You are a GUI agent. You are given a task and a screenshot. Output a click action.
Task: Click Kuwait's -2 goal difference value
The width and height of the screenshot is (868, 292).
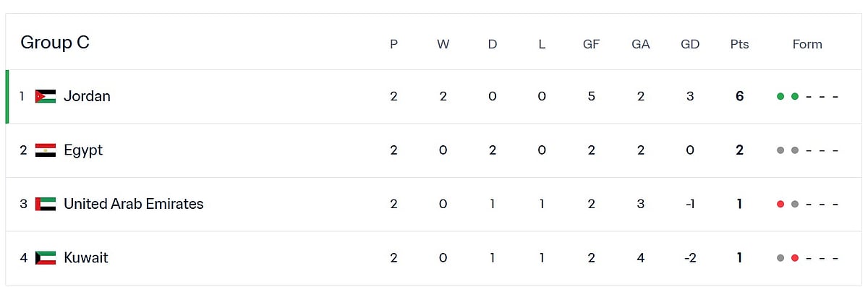pos(690,258)
